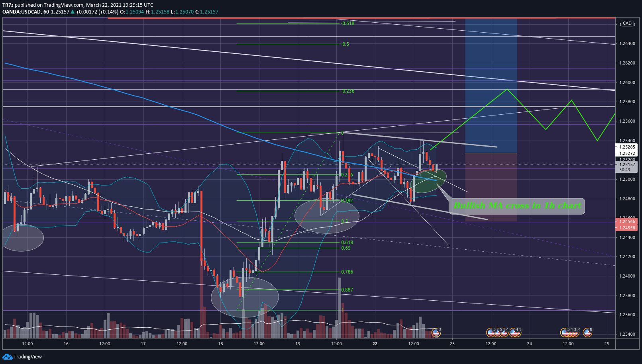Click the red 1.24558 price label

(627, 228)
